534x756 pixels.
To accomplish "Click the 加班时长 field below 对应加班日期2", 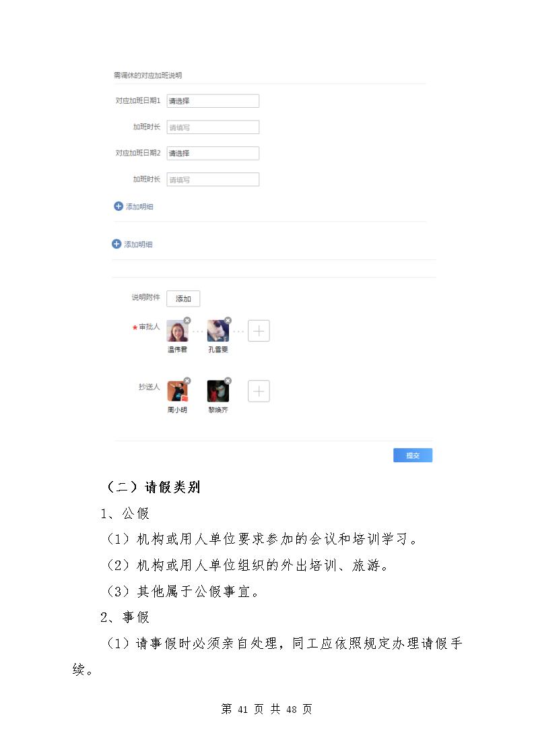I will click(213, 179).
